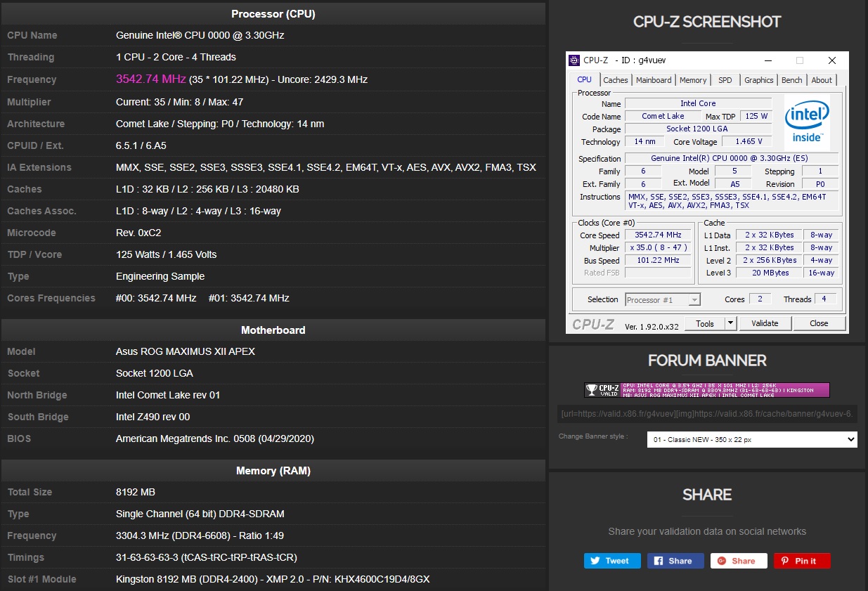
Task: Click the Engineering Sample type value
Action: click(160, 276)
